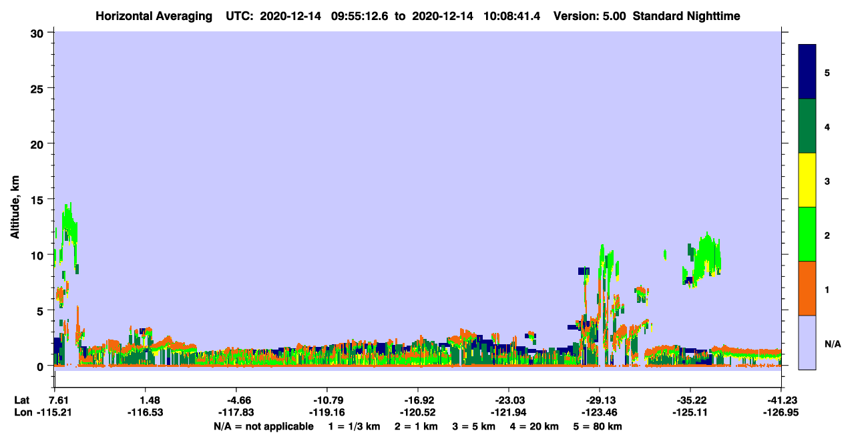This screenshot has width=868, height=445.
Task: Click colorbar label '4'
Action: click(827, 127)
